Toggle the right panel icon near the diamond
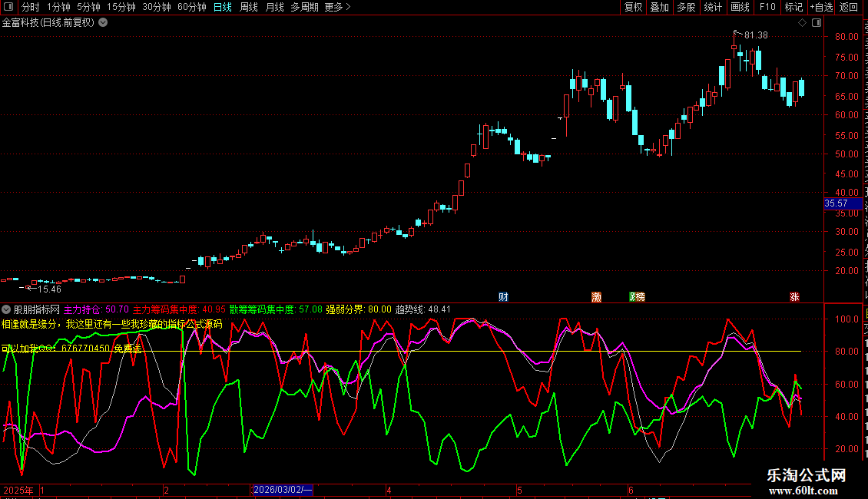Screen dimensions: 868x499 (817, 23)
